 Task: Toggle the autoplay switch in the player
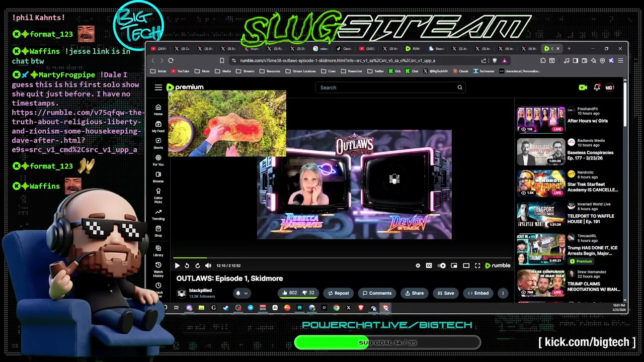[441, 265]
